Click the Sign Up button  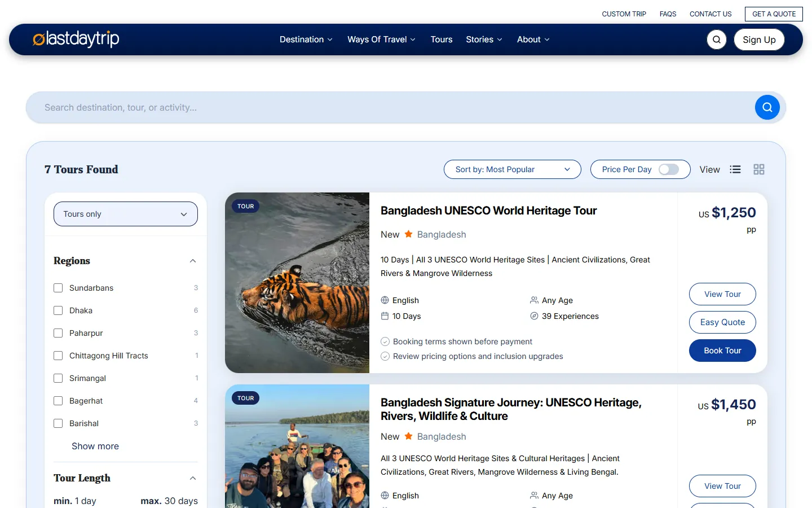pyautogui.click(x=759, y=40)
